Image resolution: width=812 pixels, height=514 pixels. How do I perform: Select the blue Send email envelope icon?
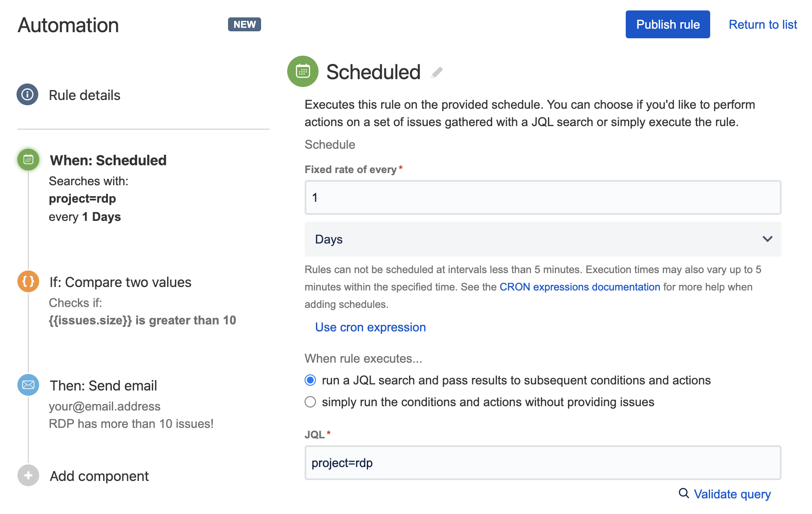click(28, 385)
